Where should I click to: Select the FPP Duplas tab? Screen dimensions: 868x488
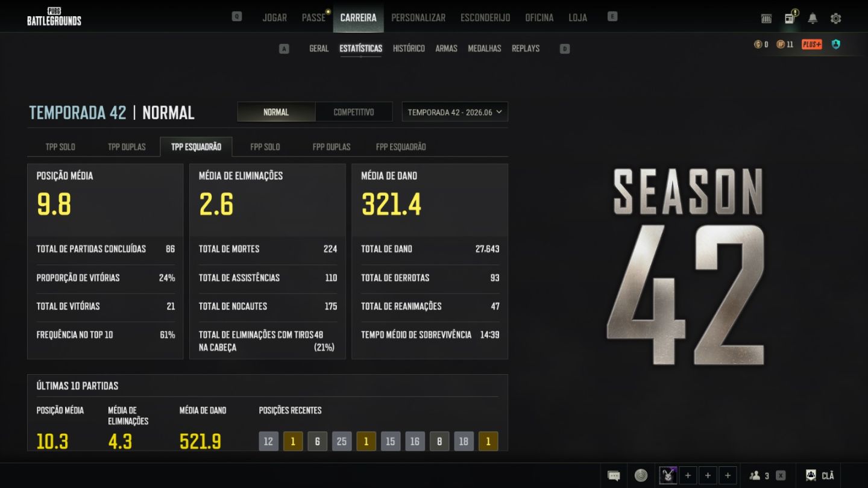click(x=332, y=147)
